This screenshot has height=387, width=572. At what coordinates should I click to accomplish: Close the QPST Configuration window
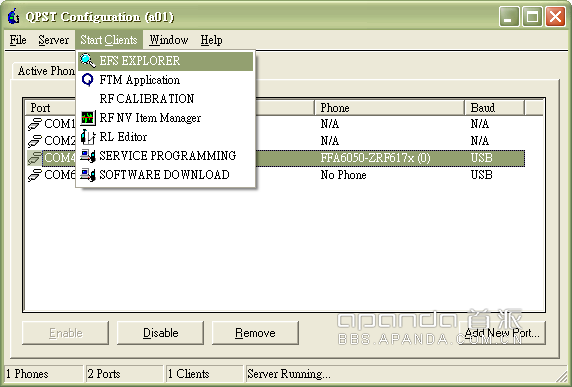[555, 17]
